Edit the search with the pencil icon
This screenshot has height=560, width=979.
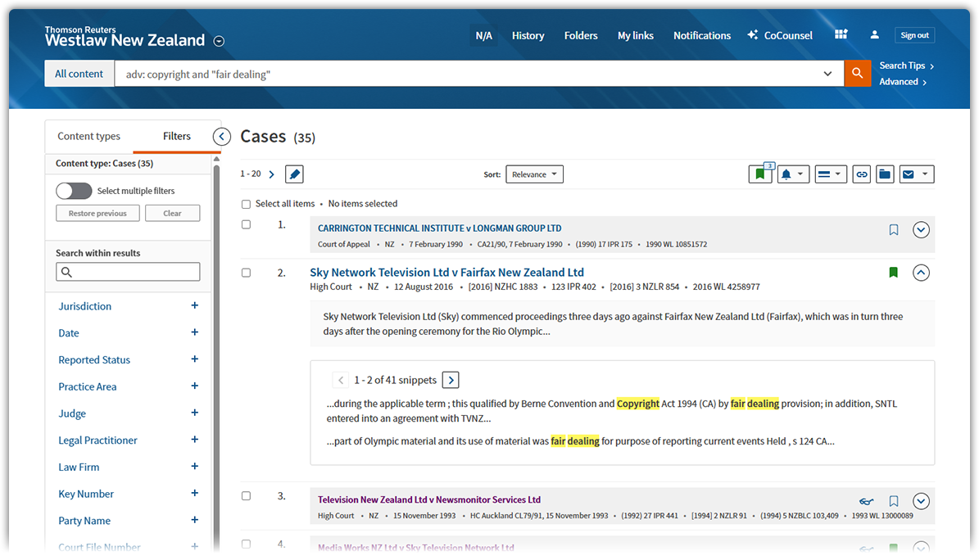pyautogui.click(x=293, y=174)
